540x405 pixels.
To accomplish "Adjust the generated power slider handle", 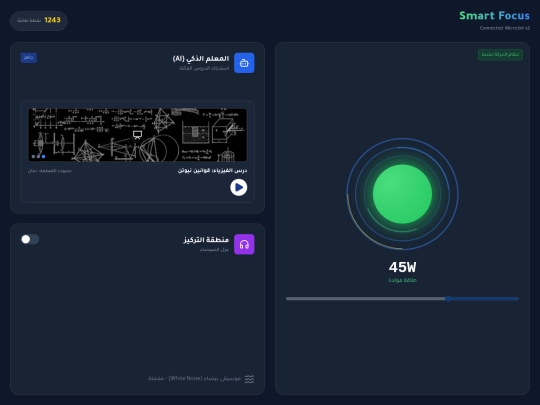I will coord(448,299).
